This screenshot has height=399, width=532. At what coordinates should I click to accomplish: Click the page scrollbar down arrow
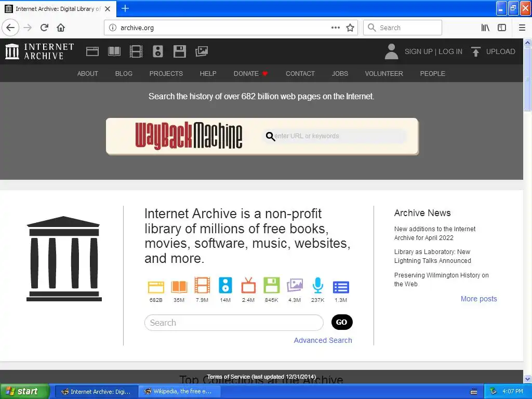click(x=528, y=379)
